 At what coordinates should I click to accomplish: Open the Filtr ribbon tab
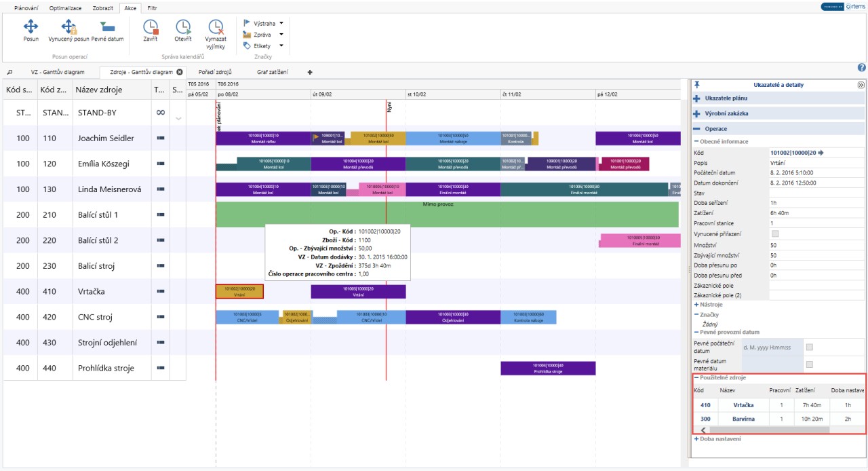pyautogui.click(x=153, y=8)
